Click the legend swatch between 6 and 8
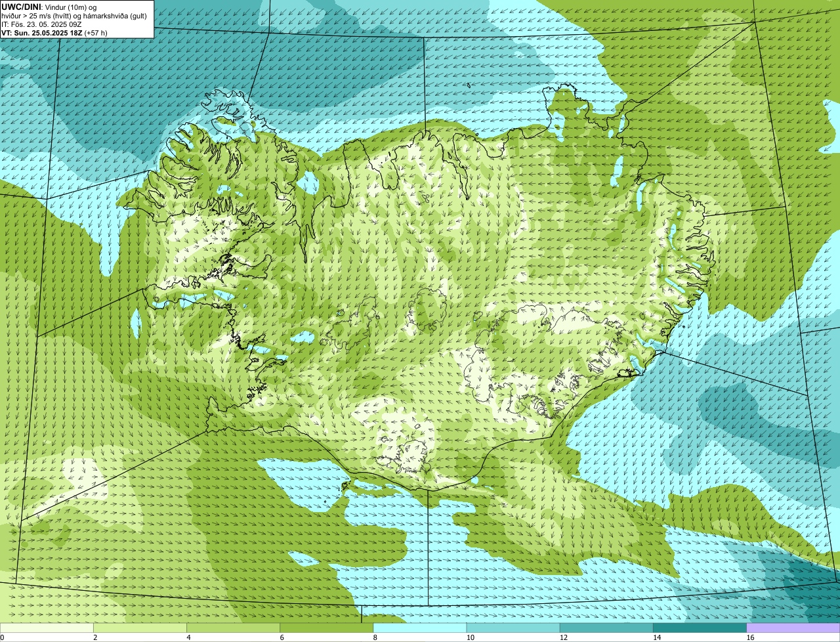The height and width of the screenshot is (642, 840). pos(326,628)
